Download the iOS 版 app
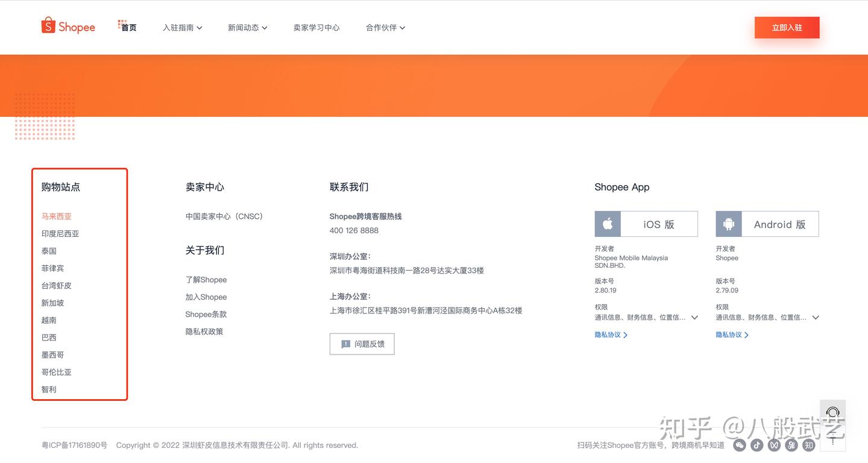Image resolution: width=868 pixels, height=463 pixels. [646, 224]
